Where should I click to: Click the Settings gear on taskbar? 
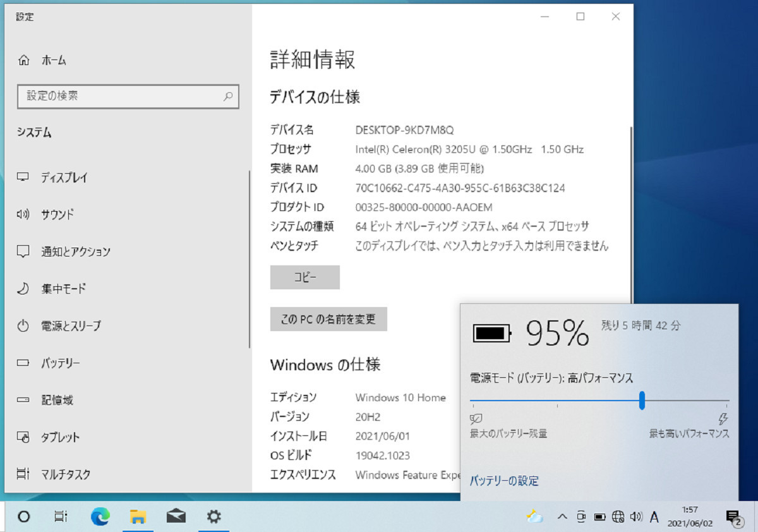(x=214, y=517)
